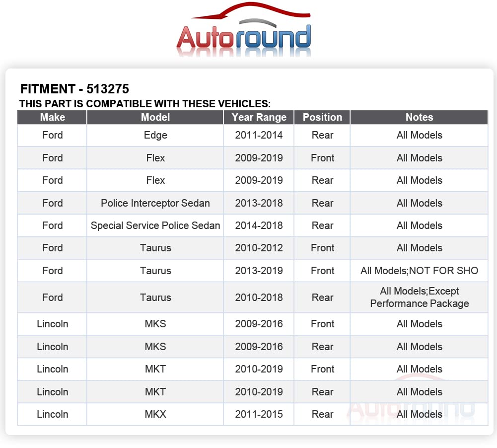This screenshot has width=497, height=448.
Task: Select the 2010-2012 year range cell
Action: click(x=259, y=248)
